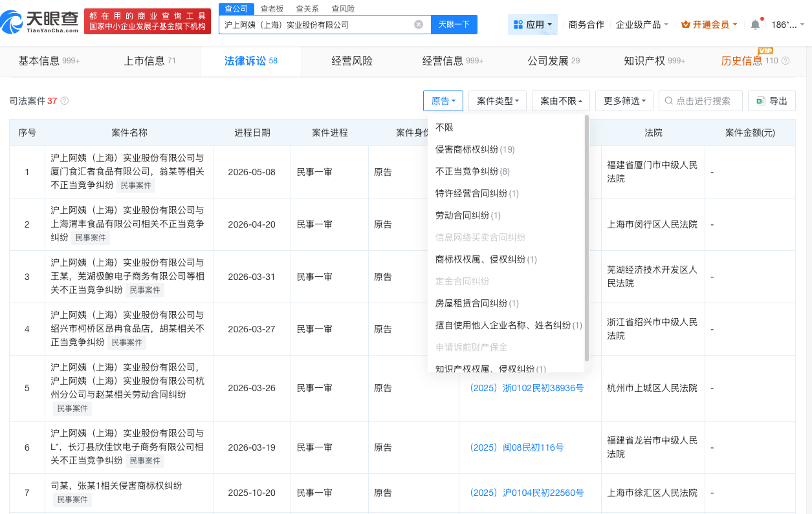
Task: Click the 案件金额(元) column header
Action: (750, 133)
